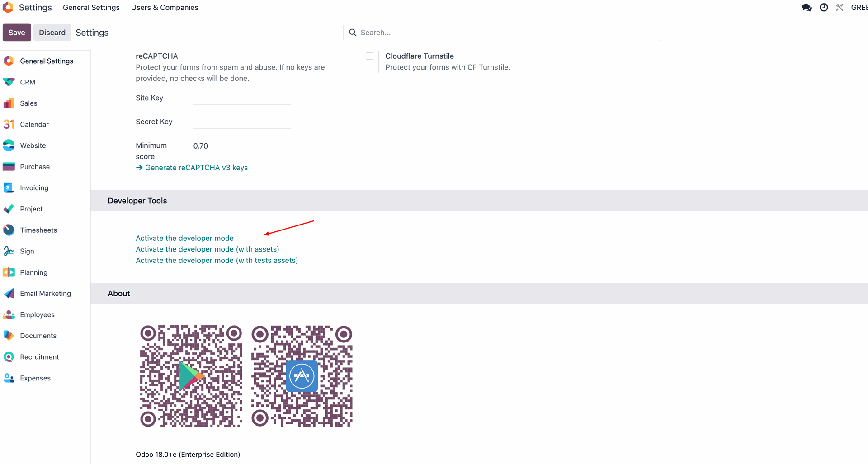Open the Expenses sidebar icon
The width and height of the screenshot is (868, 464).
(9, 378)
